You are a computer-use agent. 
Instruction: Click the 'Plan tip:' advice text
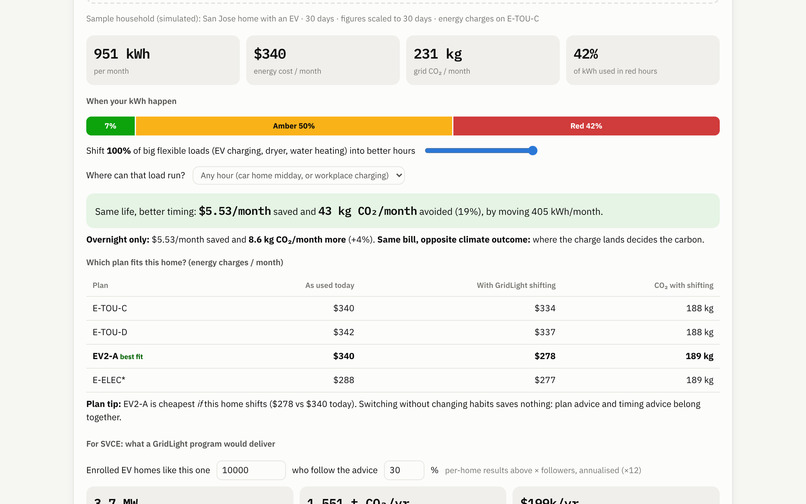(393, 410)
